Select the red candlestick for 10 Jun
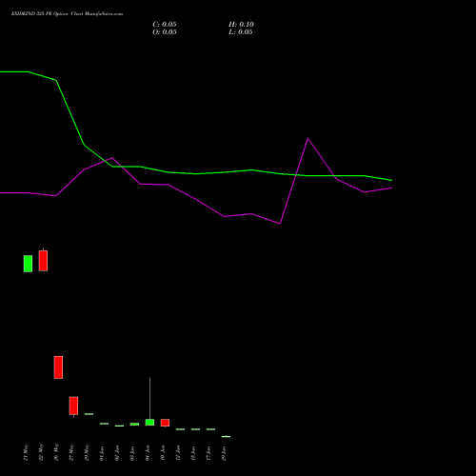The width and height of the screenshot is (476, 476). coord(165,423)
